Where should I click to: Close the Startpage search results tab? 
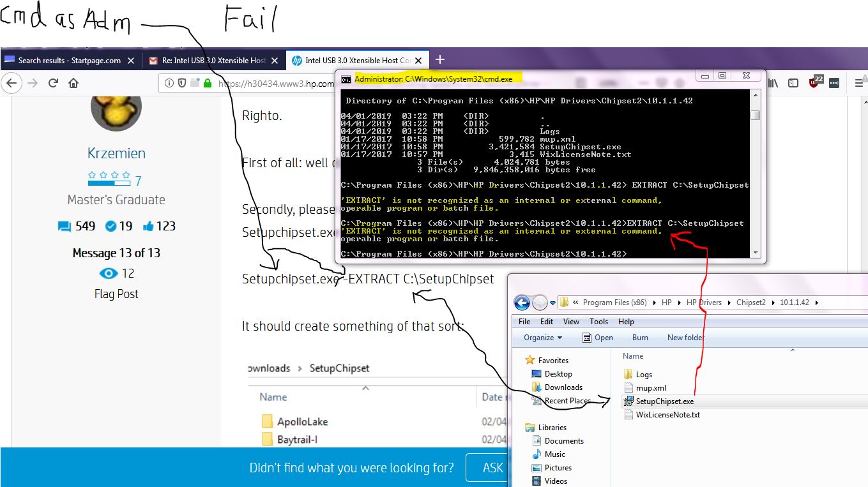point(131,61)
